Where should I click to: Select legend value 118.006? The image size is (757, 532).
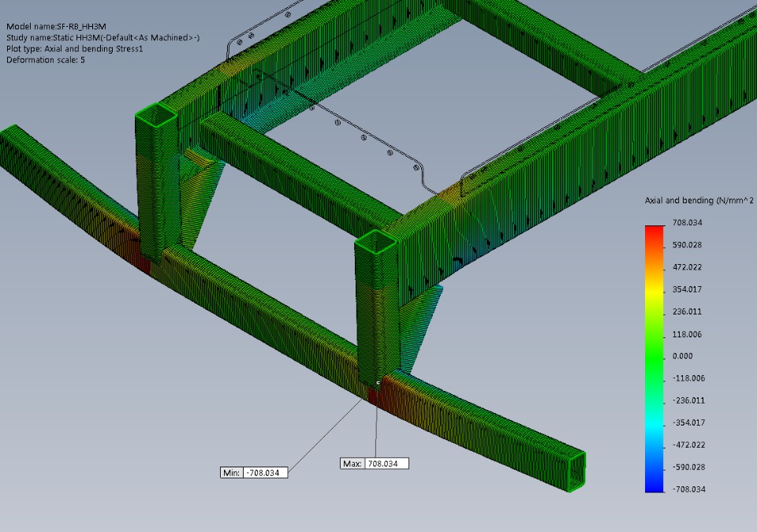point(687,334)
